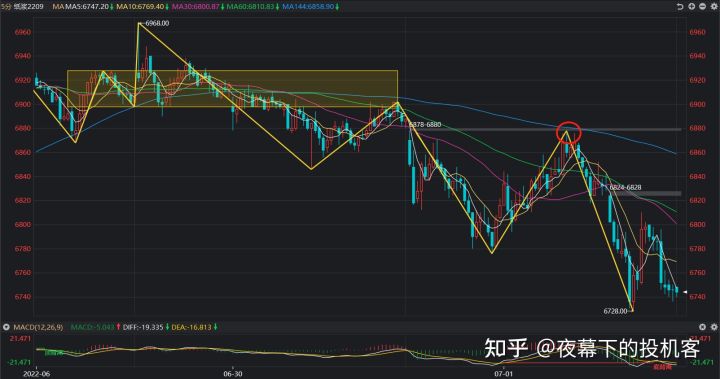Viewport: 720px width, 379px height.
Task: Select the yellow shaded consolidation box
Action: [232, 89]
